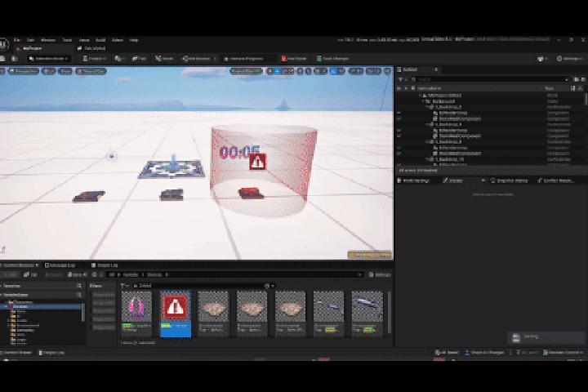588x392 pixels.
Task: Open the Output Log tab beside Message Log
Action: coord(105,265)
